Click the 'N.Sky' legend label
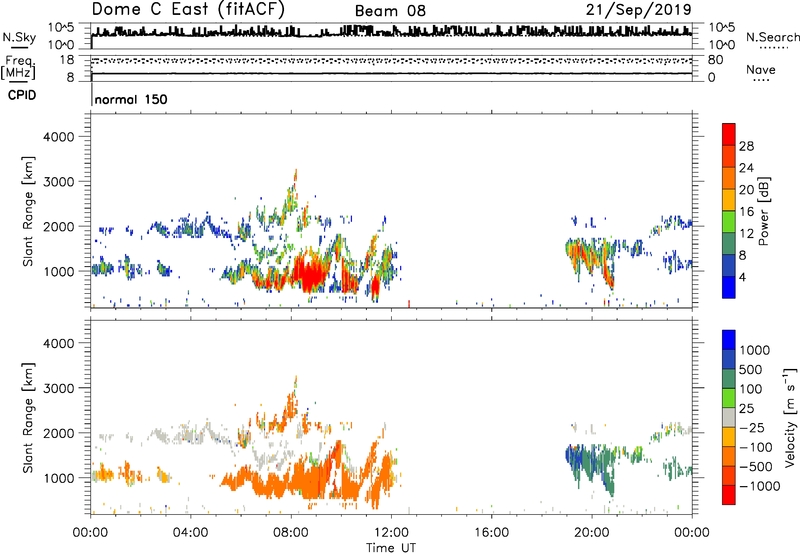This screenshot has height=554, width=800. (19, 37)
